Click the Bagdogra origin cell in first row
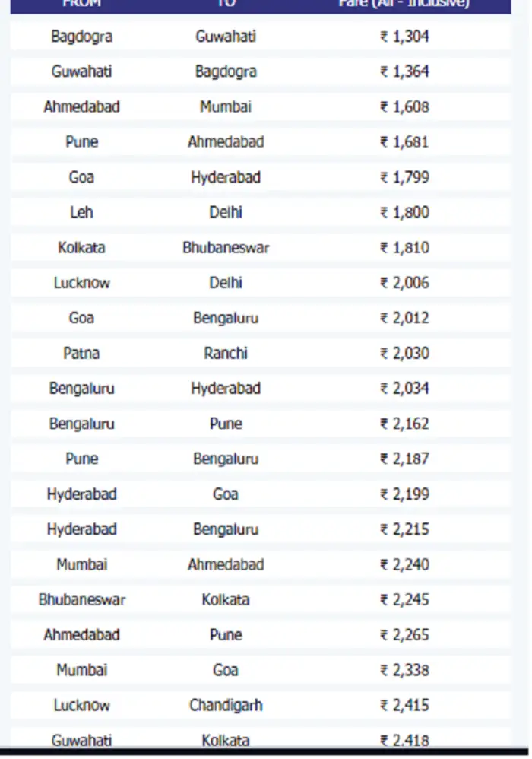 tap(81, 36)
